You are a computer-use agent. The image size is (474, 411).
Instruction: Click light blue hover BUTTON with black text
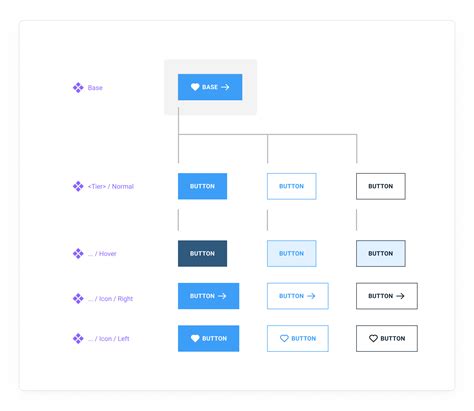(381, 253)
